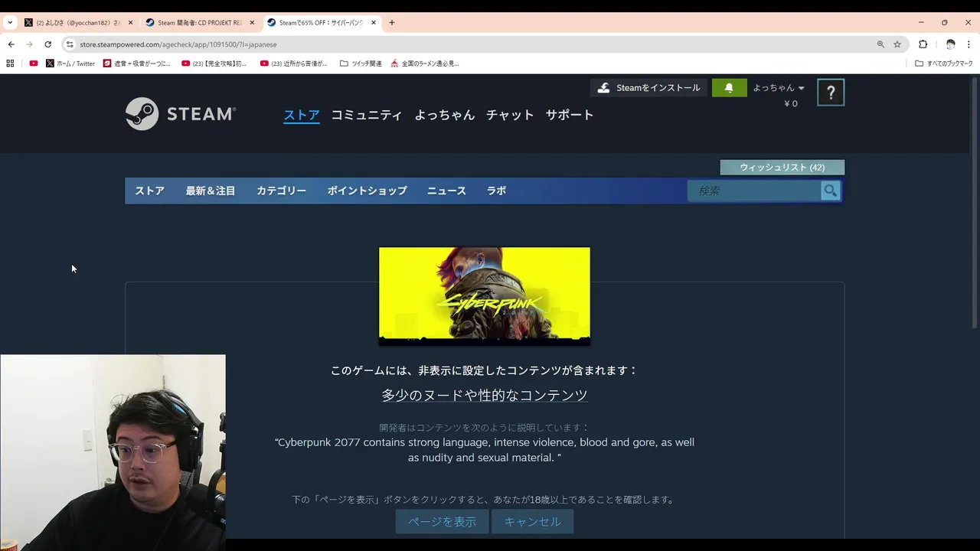Open the すべてのブックマーク folder
Image resolution: width=980 pixels, height=551 pixels.
point(944,64)
